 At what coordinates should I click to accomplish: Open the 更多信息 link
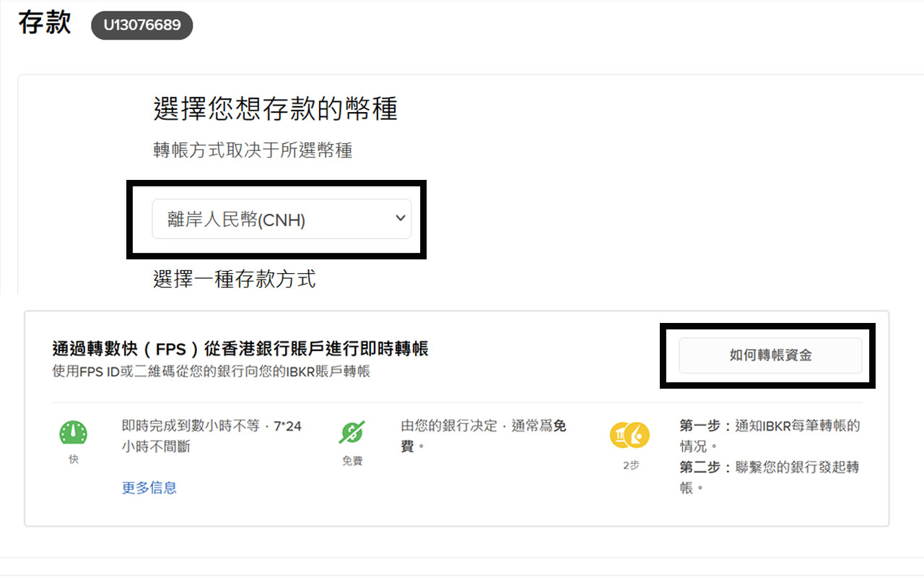149,488
